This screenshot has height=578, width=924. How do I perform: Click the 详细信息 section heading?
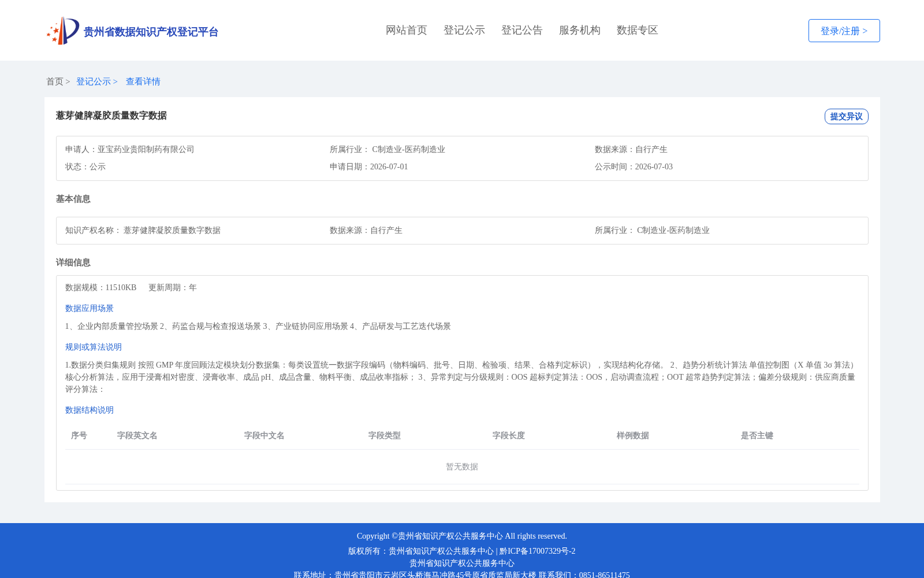(x=73, y=262)
